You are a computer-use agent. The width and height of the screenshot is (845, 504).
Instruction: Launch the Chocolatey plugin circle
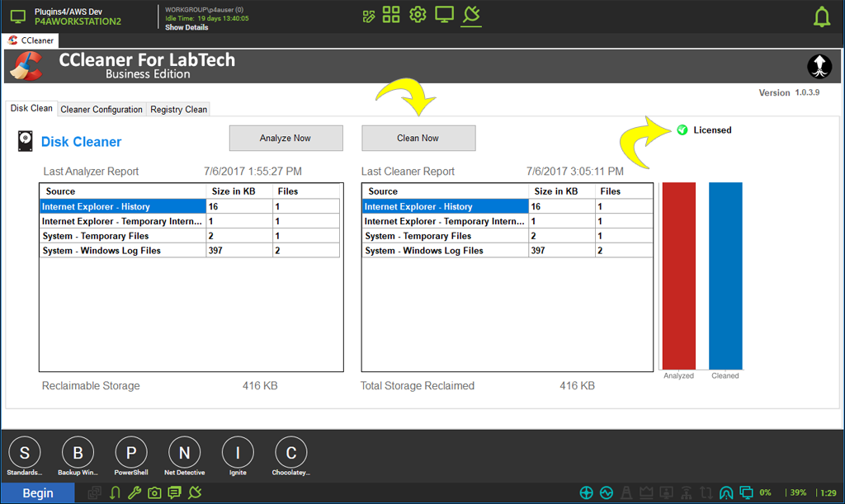point(291,453)
